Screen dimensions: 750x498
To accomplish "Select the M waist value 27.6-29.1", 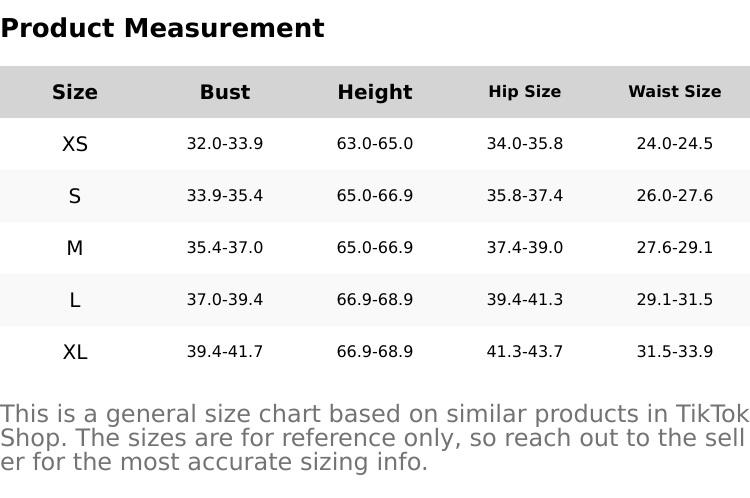I will click(675, 248).
